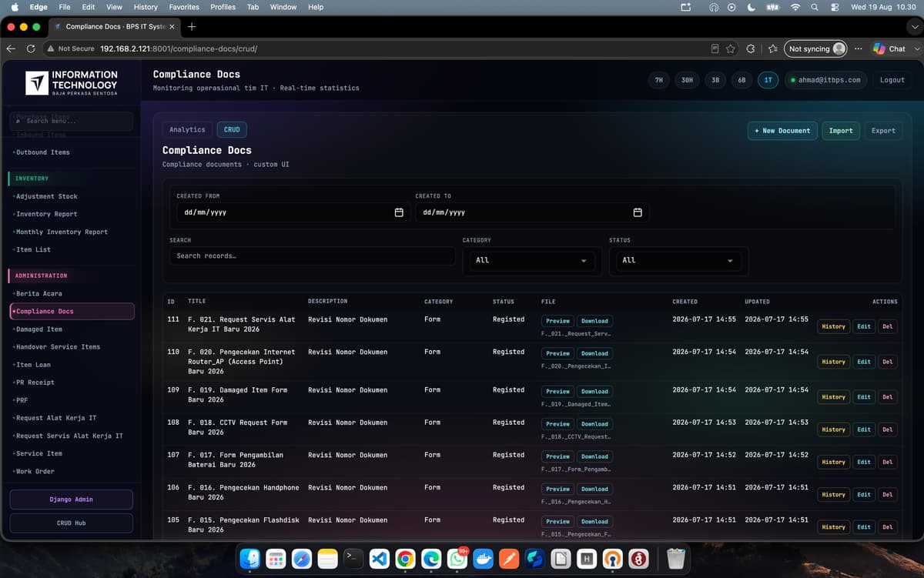Open the Status filter dropdown

[678, 260]
